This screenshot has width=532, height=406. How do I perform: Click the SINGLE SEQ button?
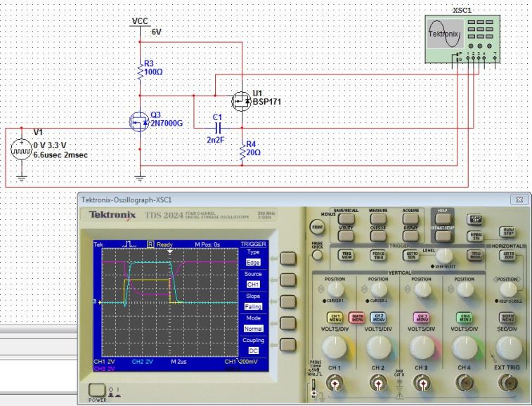tap(474, 236)
